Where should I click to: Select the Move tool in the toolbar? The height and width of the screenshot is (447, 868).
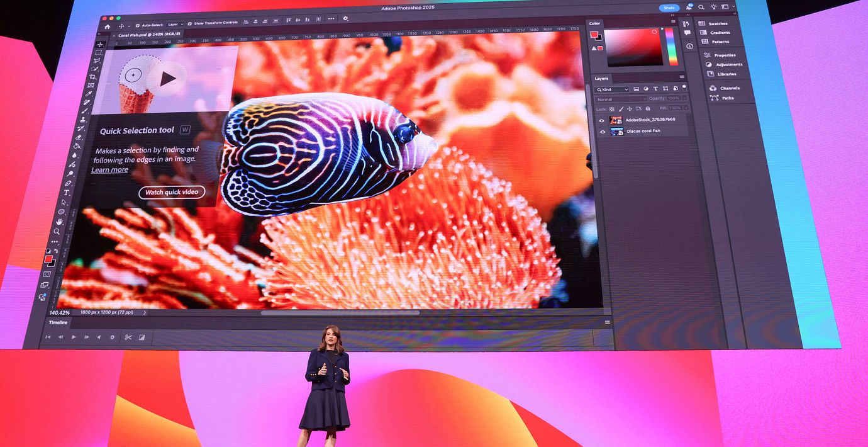100,45
